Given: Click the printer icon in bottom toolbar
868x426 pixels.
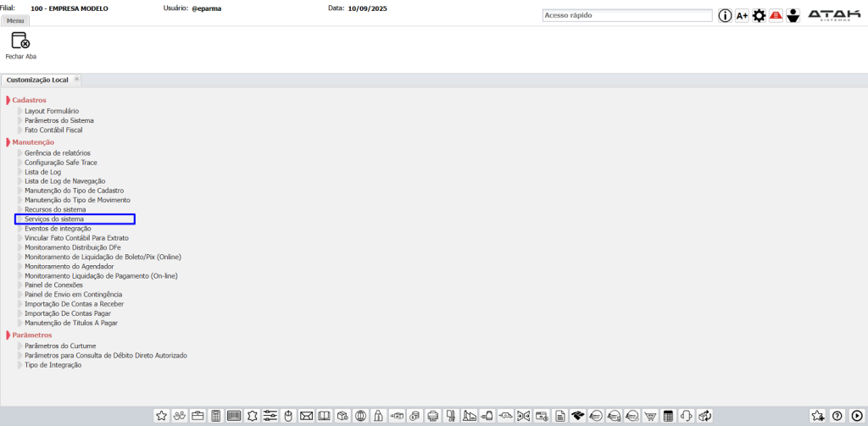Looking at the screenshot, I should (x=433, y=416).
